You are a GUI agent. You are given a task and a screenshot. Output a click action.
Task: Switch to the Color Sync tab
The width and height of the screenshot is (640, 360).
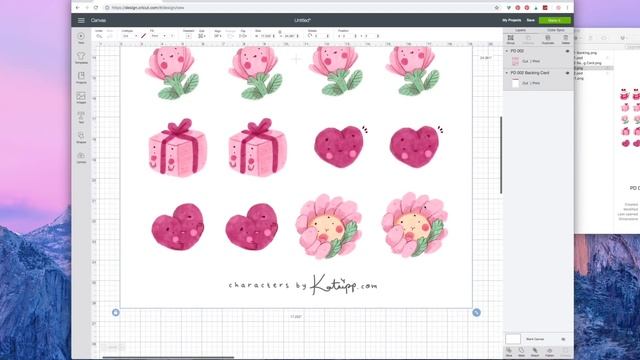(556, 30)
